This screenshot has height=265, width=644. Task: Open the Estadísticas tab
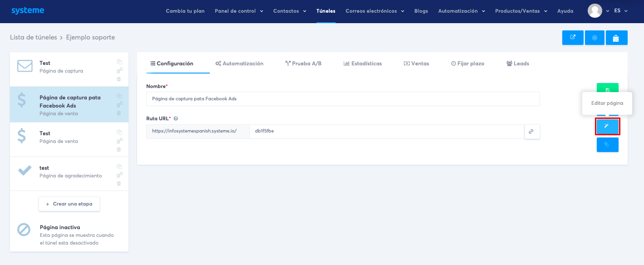pyautogui.click(x=363, y=64)
